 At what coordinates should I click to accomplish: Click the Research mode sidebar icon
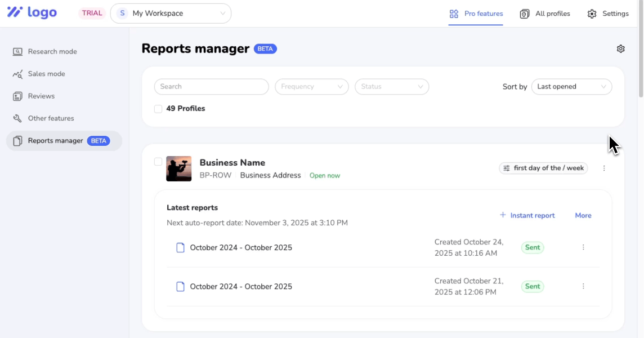[18, 52]
